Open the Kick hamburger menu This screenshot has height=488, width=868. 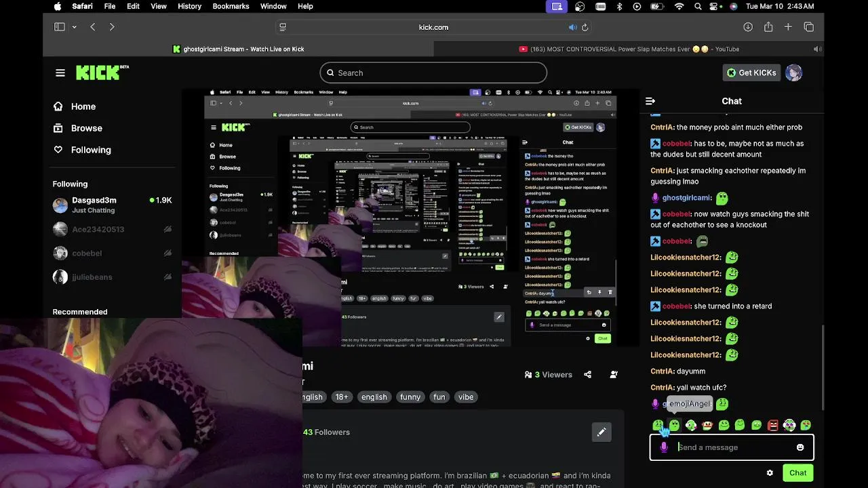(x=60, y=73)
